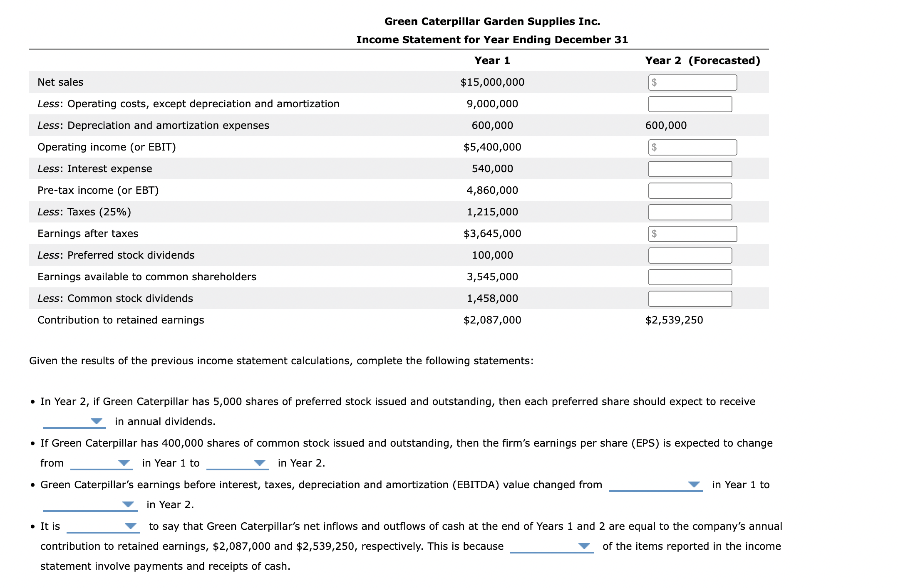
Task: Click the Year 2 Pre-tax income input field
Action: point(690,190)
